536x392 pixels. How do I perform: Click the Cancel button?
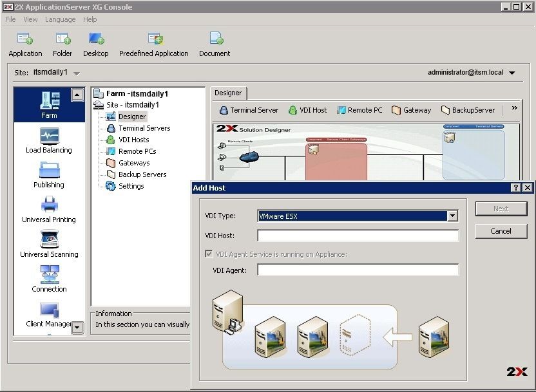(x=501, y=231)
